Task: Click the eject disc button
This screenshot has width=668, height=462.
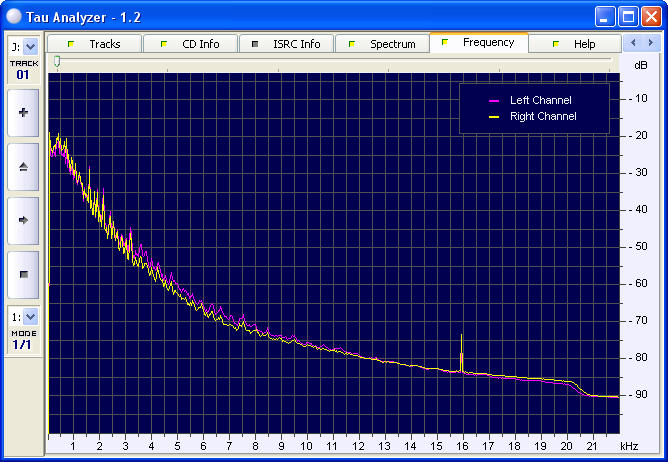Action: (x=23, y=167)
